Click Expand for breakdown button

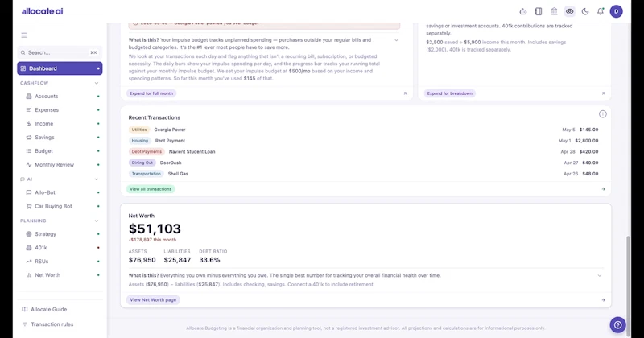point(450,93)
